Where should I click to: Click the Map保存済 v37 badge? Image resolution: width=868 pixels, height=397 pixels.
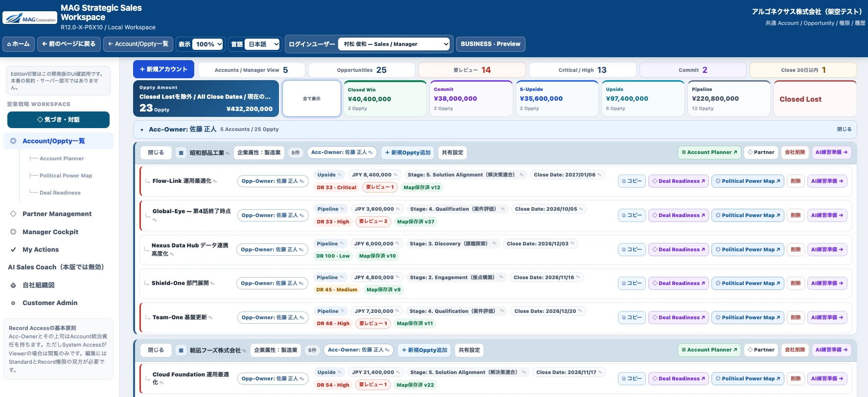pyautogui.click(x=416, y=221)
